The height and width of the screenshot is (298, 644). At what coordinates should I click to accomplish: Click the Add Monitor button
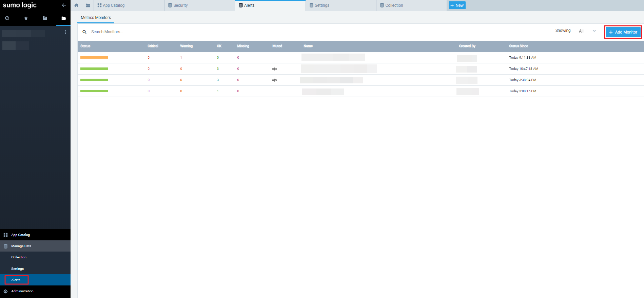(623, 32)
